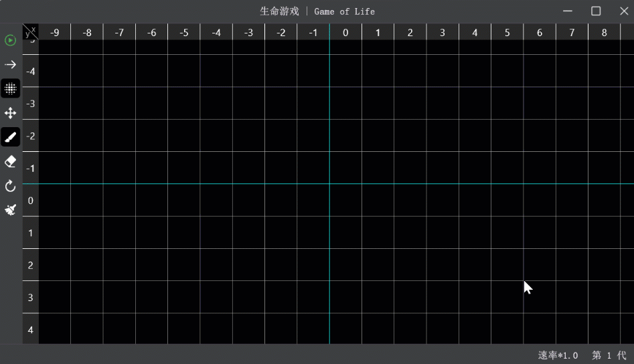Select the move/pan tool
Image resolution: width=634 pixels, height=364 pixels.
[x=11, y=112]
